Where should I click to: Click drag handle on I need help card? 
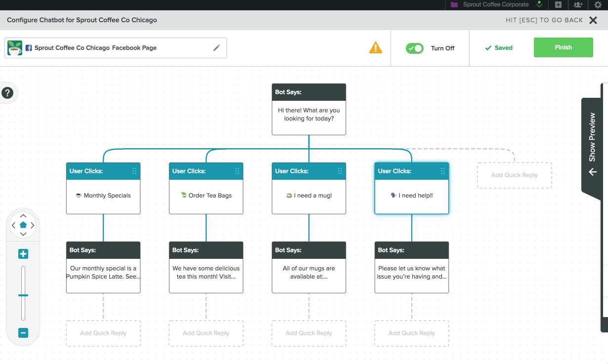[443, 171]
